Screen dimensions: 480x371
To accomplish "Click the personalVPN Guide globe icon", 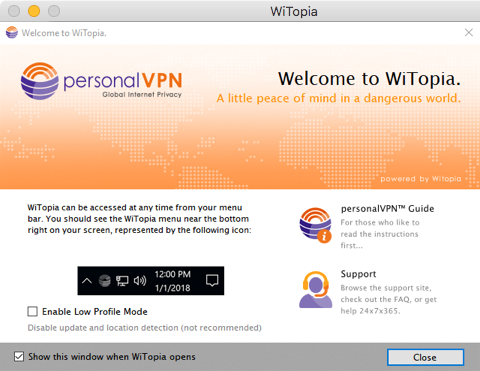I will (x=315, y=225).
